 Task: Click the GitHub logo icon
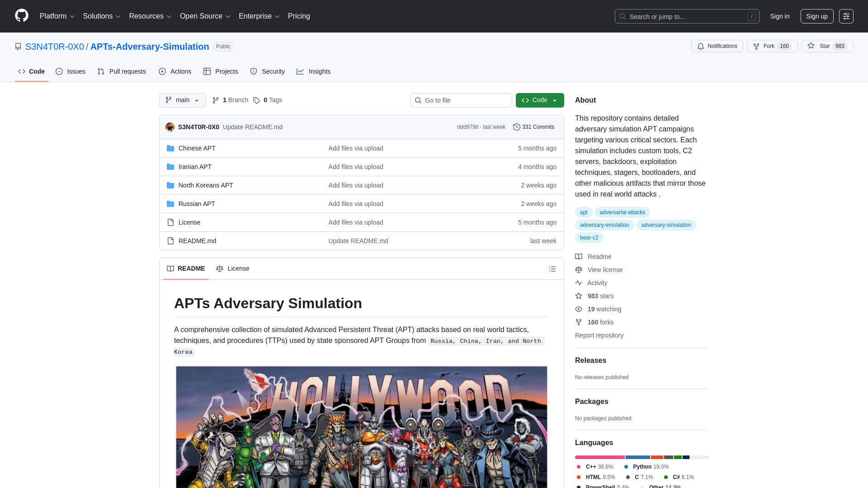pyautogui.click(x=21, y=16)
